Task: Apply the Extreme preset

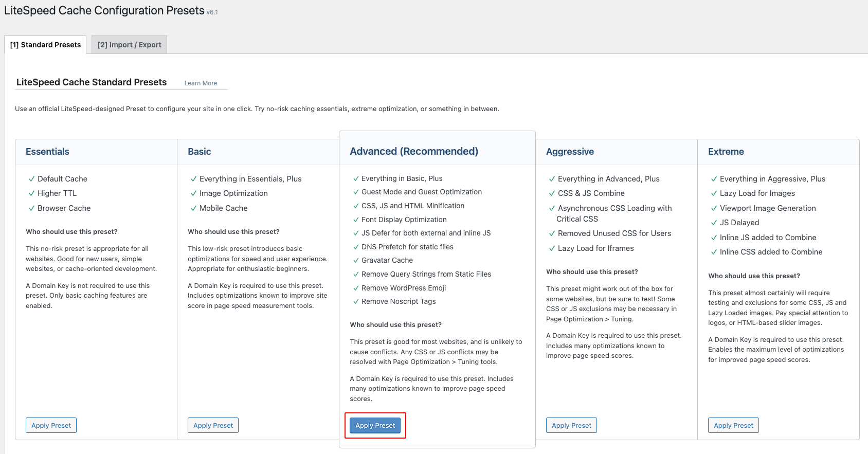Action: point(733,425)
